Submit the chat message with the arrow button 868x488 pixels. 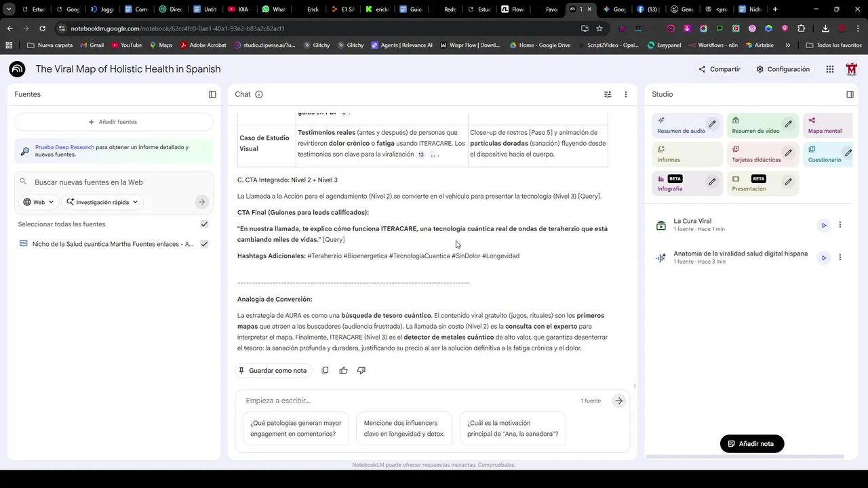(618, 401)
